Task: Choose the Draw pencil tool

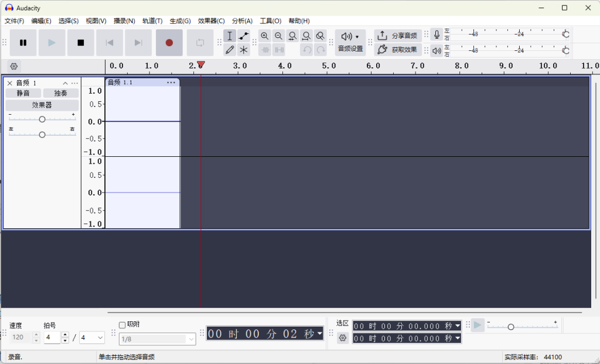Action: click(230, 50)
